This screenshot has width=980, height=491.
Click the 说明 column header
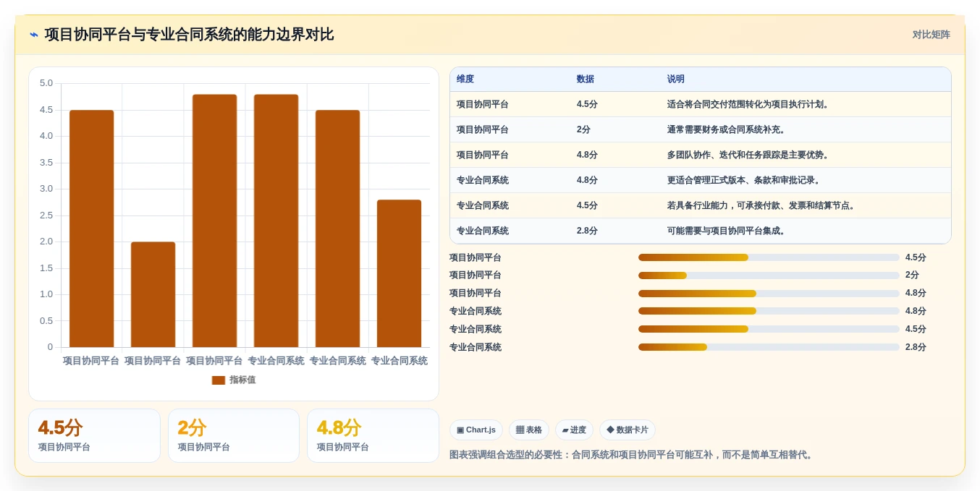pos(676,80)
